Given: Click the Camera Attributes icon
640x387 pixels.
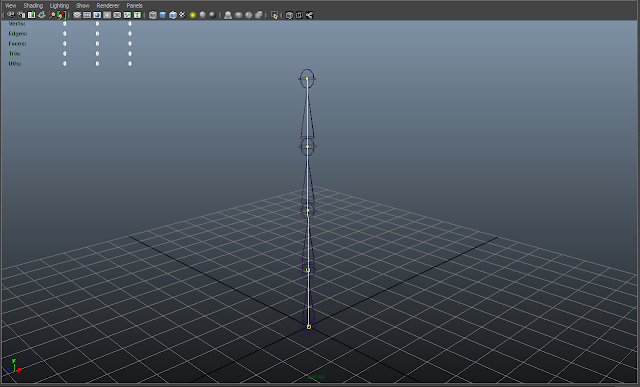Looking at the screenshot, I should (21, 15).
